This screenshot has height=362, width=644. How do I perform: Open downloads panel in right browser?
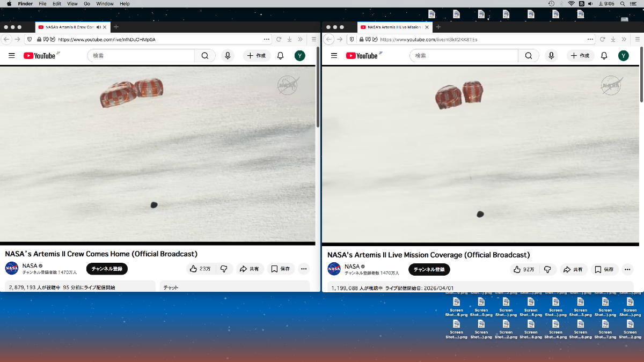click(x=612, y=39)
